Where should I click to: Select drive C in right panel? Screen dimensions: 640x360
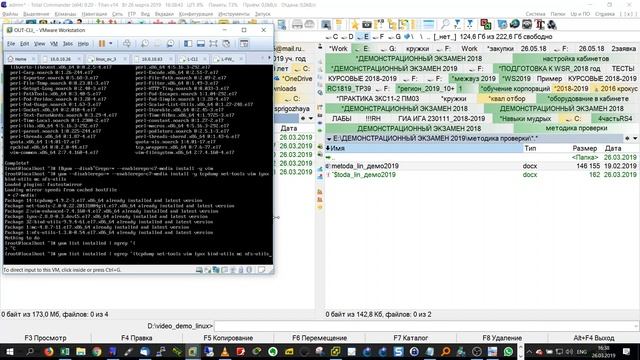[x=332, y=37]
